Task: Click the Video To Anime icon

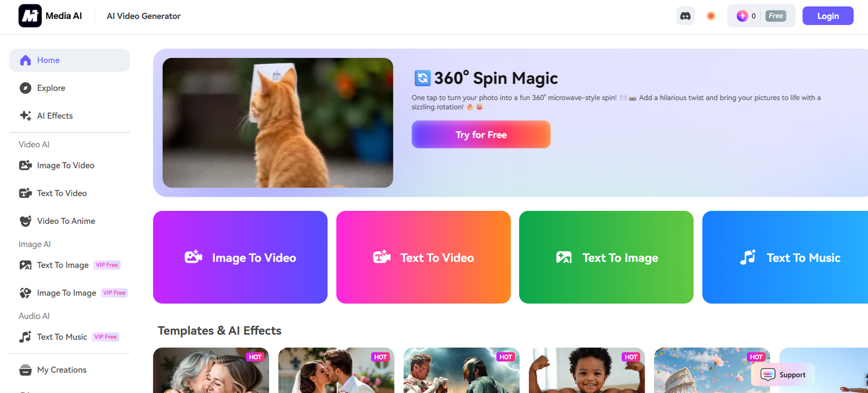Action: pos(25,221)
